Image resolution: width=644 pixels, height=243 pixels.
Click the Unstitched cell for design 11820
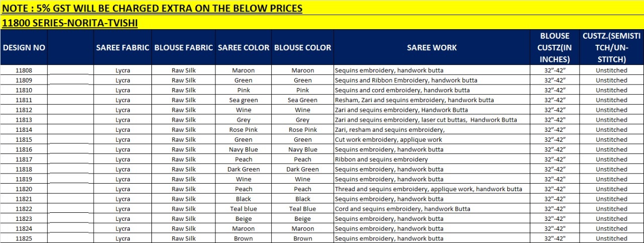point(611,189)
